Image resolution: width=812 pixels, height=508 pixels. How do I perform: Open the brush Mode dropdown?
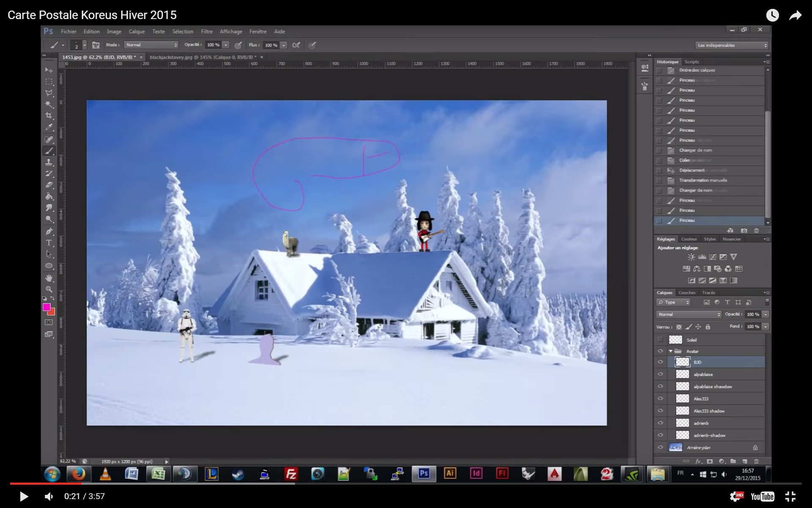pos(151,45)
